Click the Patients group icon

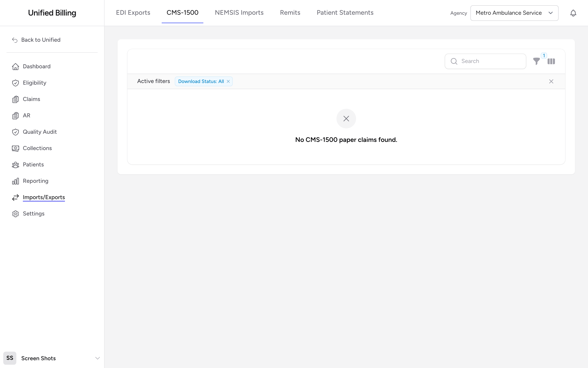point(15,165)
